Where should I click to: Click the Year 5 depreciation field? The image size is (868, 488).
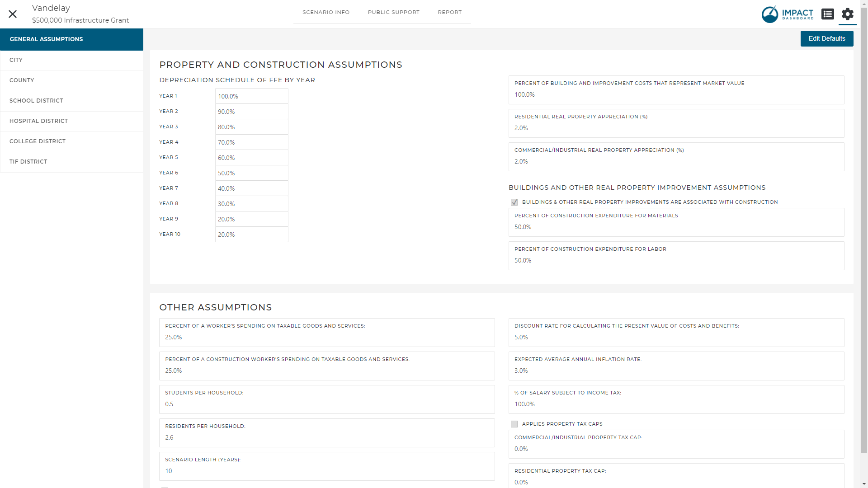252,158
